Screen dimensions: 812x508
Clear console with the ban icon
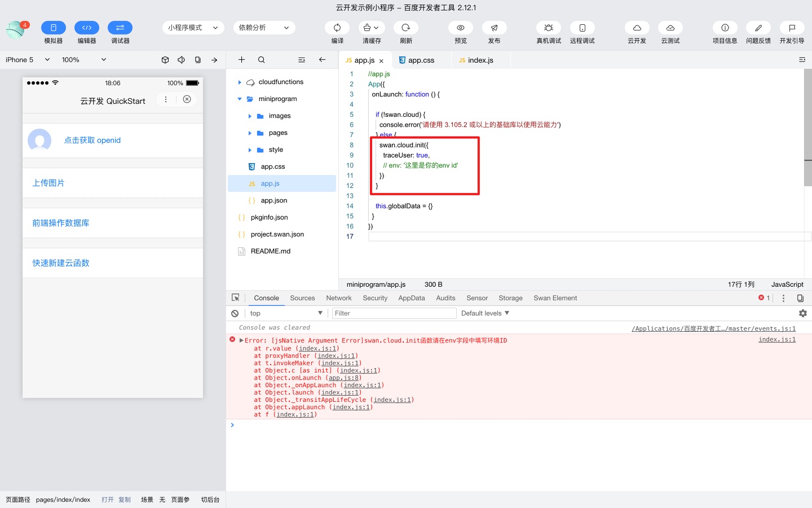pyautogui.click(x=235, y=313)
